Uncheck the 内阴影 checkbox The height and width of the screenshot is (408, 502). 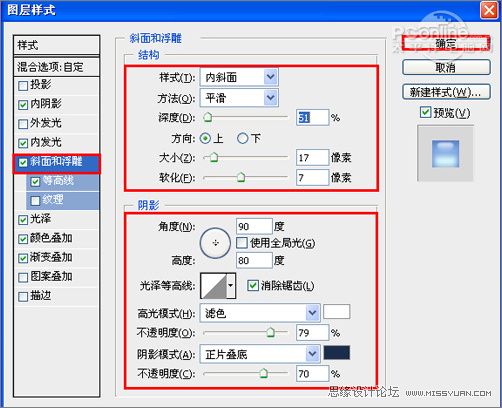(23, 105)
